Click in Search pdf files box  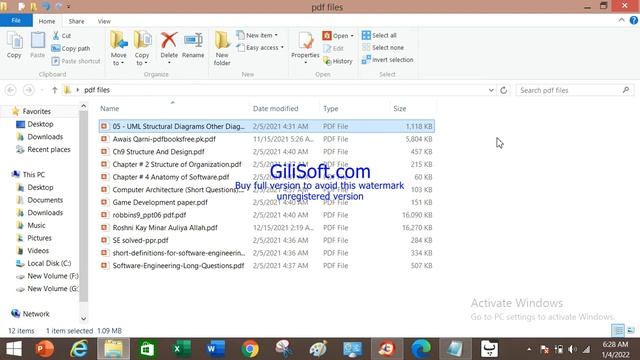tap(575, 90)
